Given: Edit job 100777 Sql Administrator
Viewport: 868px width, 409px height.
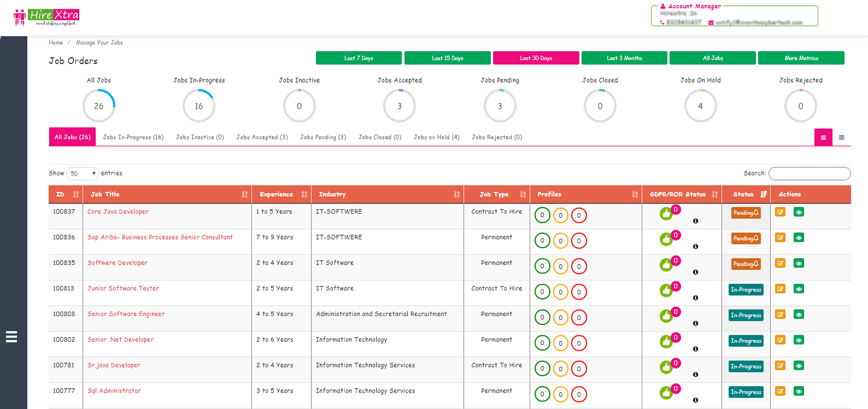Looking at the screenshot, I should click(780, 392).
